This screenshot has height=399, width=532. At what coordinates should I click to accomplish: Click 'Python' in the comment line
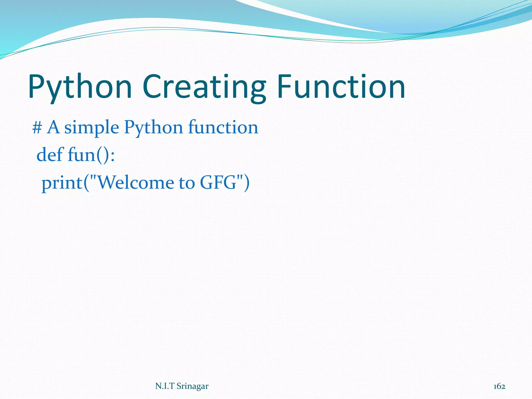tap(153, 128)
